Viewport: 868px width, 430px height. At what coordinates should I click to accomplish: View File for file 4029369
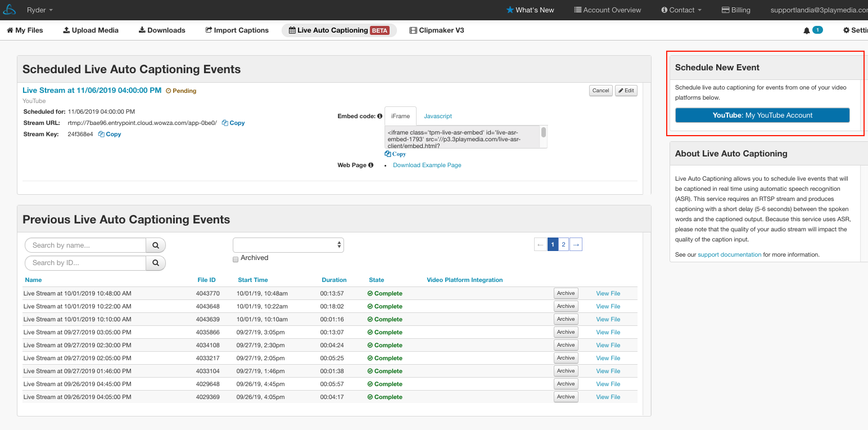[608, 397]
